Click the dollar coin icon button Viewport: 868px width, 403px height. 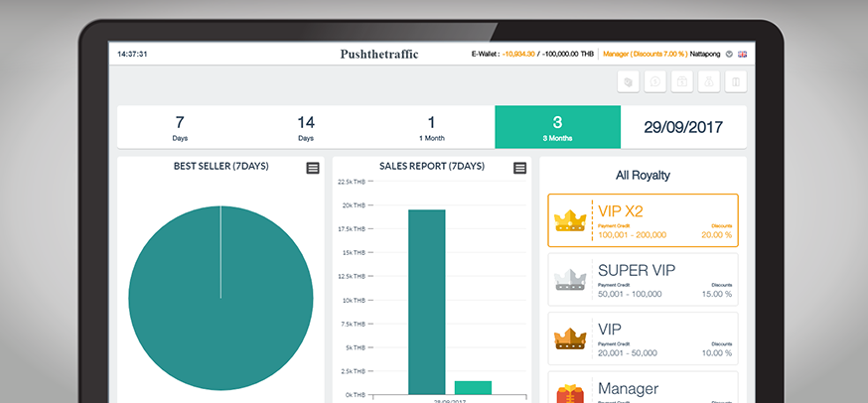(x=654, y=82)
